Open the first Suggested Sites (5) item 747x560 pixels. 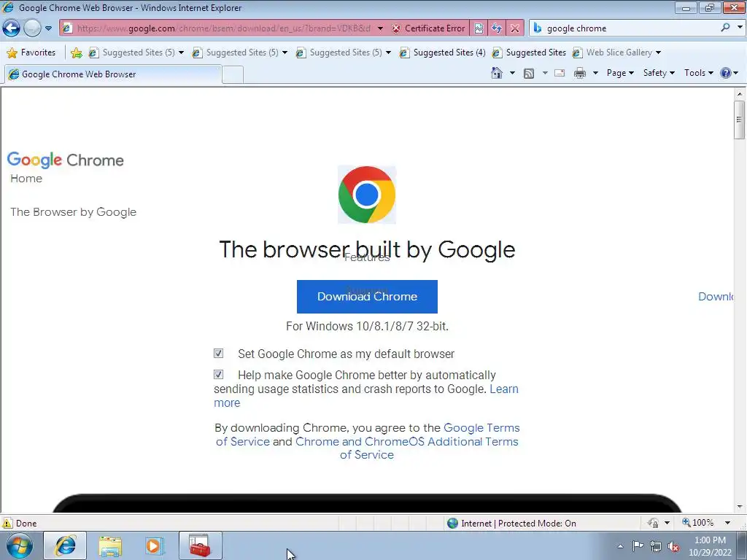136,52
